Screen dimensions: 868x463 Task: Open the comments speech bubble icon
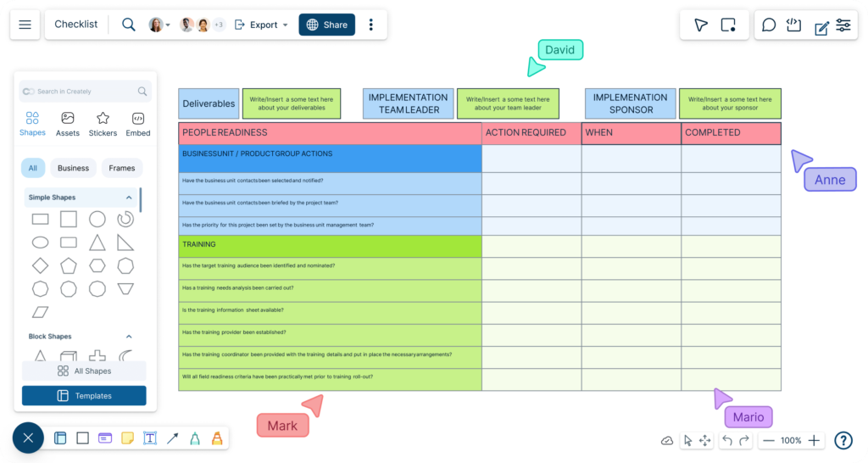coord(768,25)
